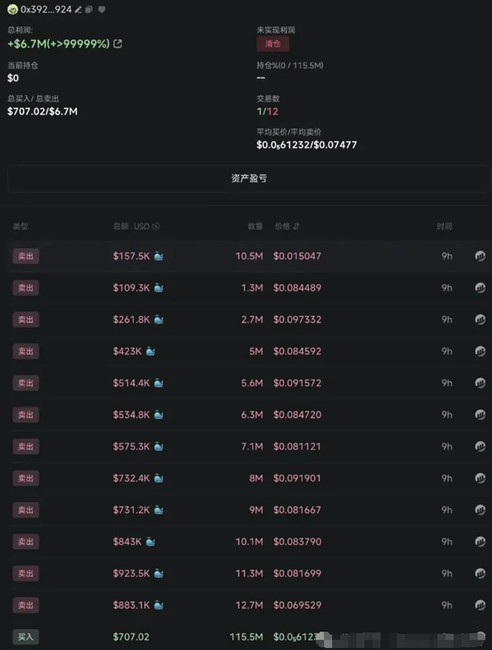492x650 pixels.
Task: Sort the table by the 价格 column arrows
Action: [296, 226]
